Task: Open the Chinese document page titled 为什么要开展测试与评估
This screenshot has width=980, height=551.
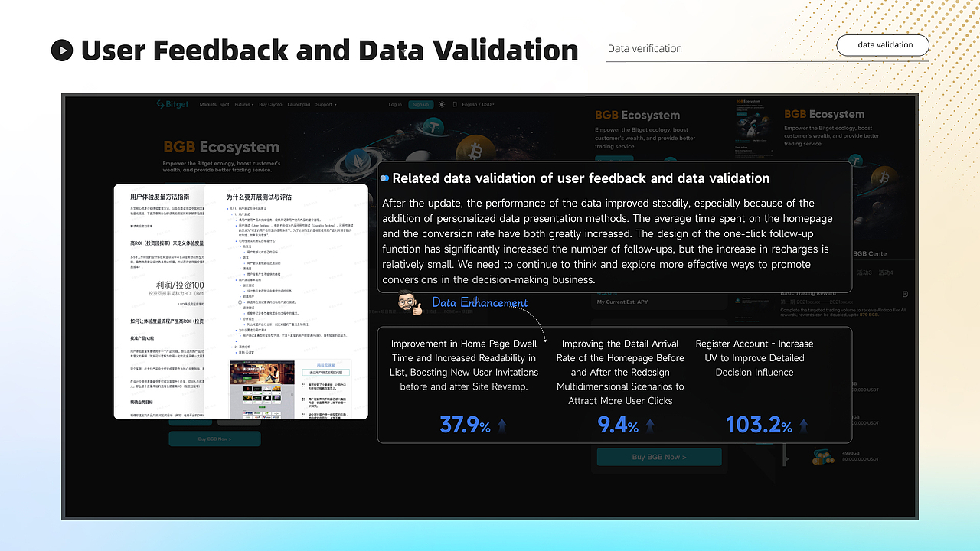Action: coord(286,302)
